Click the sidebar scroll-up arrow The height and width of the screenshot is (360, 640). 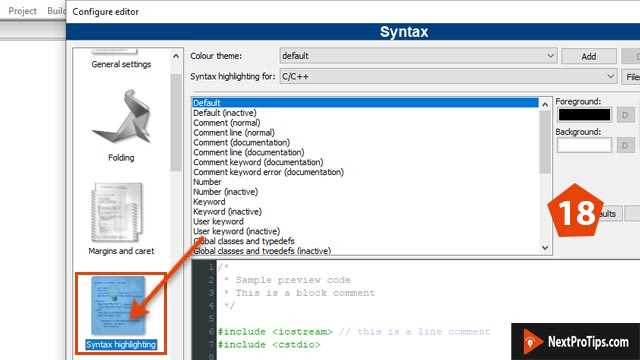pos(176,56)
